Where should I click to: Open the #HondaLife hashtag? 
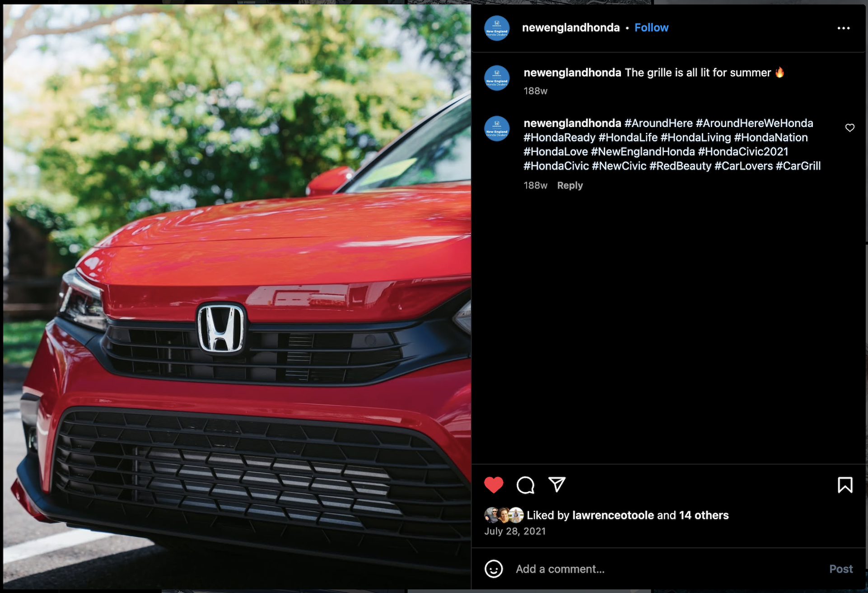[x=628, y=137]
